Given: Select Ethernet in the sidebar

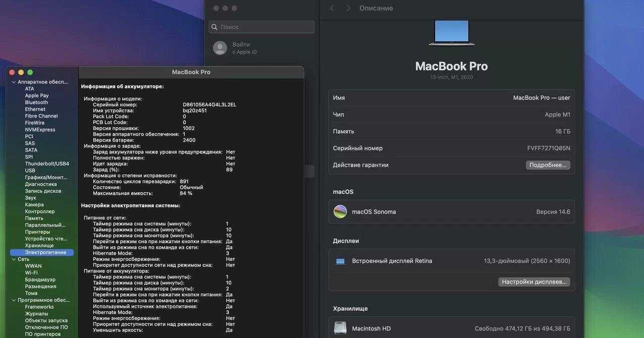Looking at the screenshot, I should [x=35, y=109].
